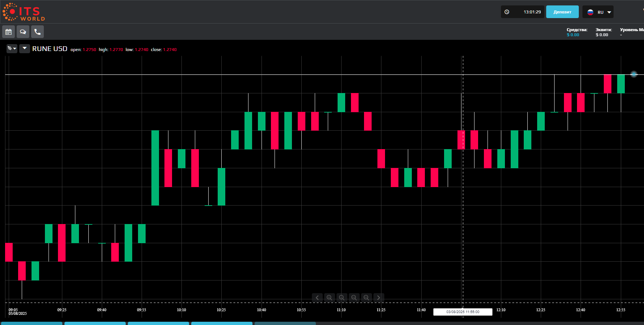Click the RUNE USD symbol title
The width and height of the screenshot is (644, 325).
point(50,49)
